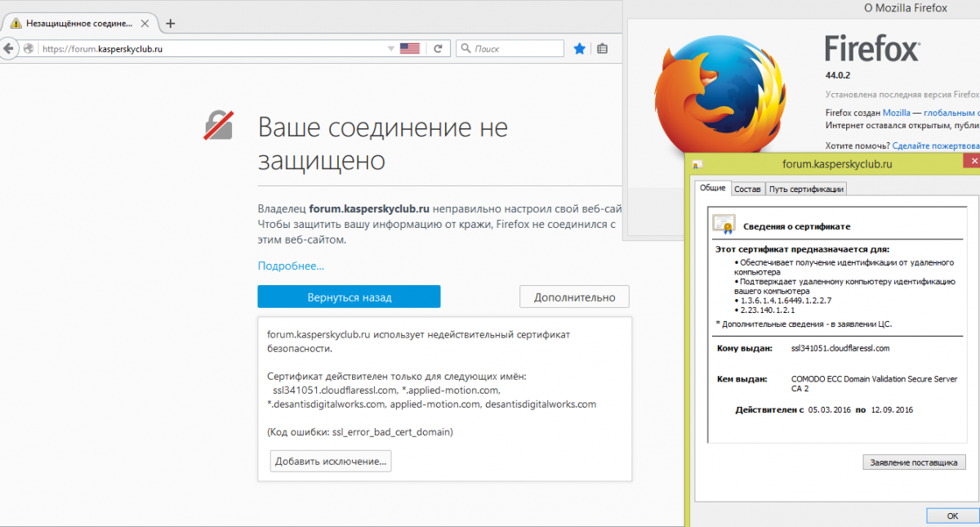
Task: Open the address bar history dropdown arrow
Action: coord(391,49)
